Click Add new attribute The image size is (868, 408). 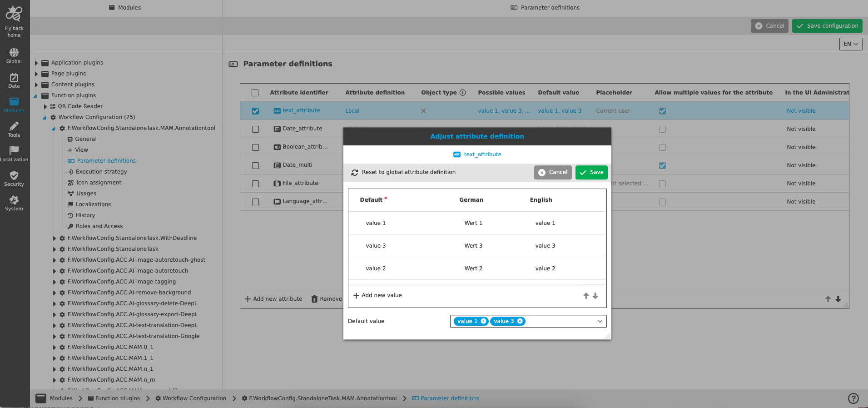[273, 299]
